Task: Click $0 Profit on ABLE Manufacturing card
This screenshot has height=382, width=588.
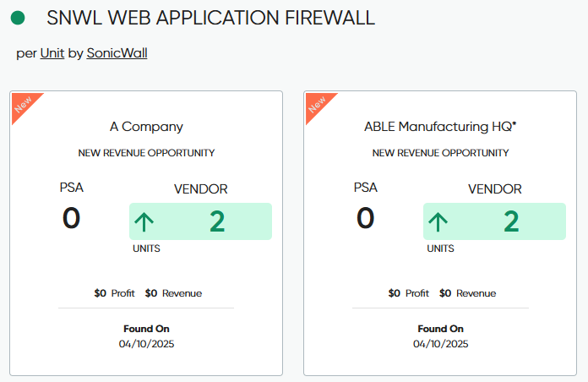Action: pyautogui.click(x=408, y=293)
